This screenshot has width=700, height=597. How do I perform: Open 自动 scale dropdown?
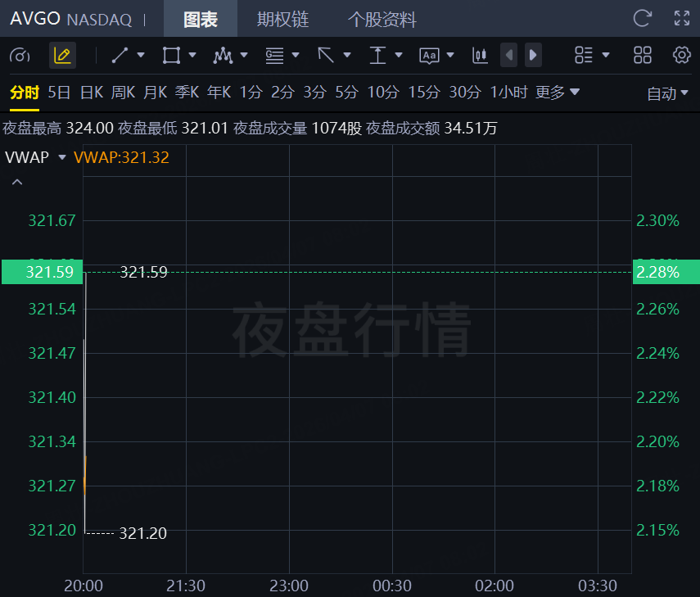point(667,93)
